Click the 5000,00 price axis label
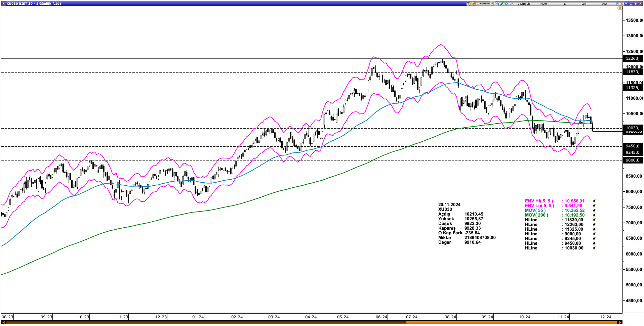This screenshot has width=644, height=326. point(634,285)
